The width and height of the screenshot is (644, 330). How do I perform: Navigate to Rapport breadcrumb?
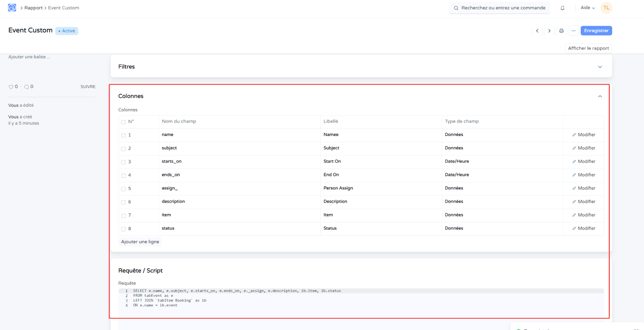(33, 8)
